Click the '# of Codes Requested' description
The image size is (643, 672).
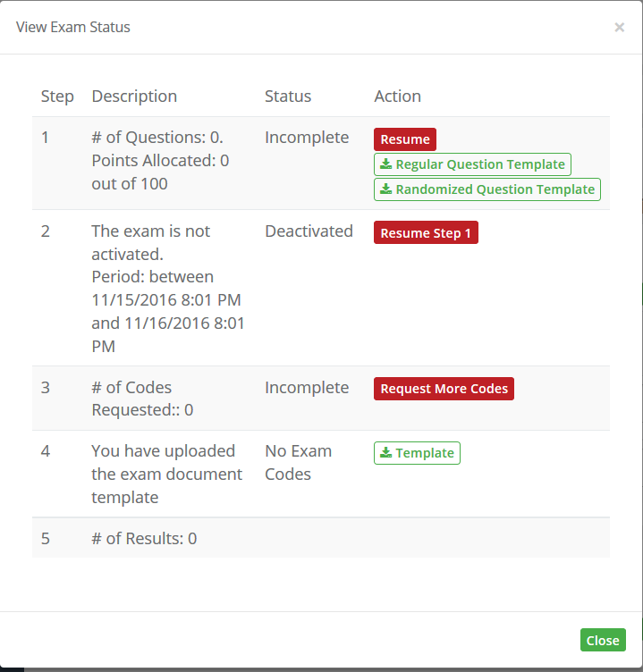pos(142,399)
